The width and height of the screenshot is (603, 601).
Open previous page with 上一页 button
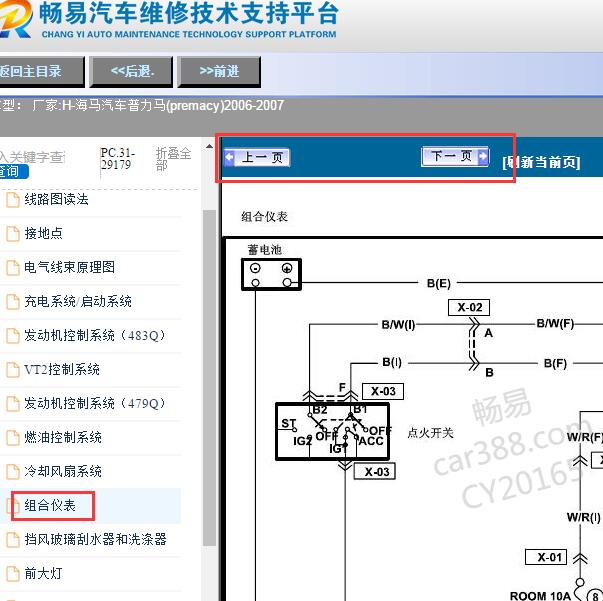[257, 157]
